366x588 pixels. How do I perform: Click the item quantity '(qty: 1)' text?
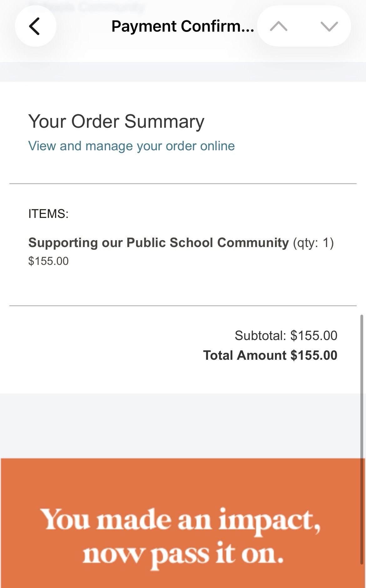tap(313, 243)
